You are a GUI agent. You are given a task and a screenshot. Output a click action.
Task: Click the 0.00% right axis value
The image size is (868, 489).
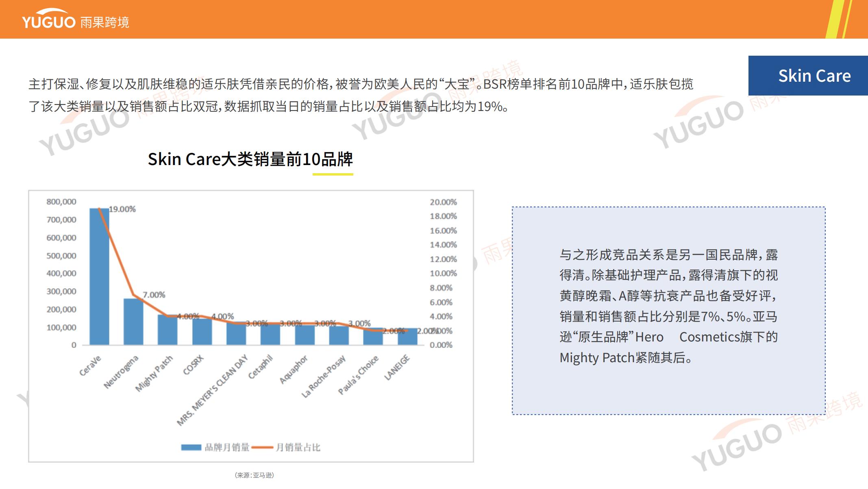pyautogui.click(x=441, y=345)
